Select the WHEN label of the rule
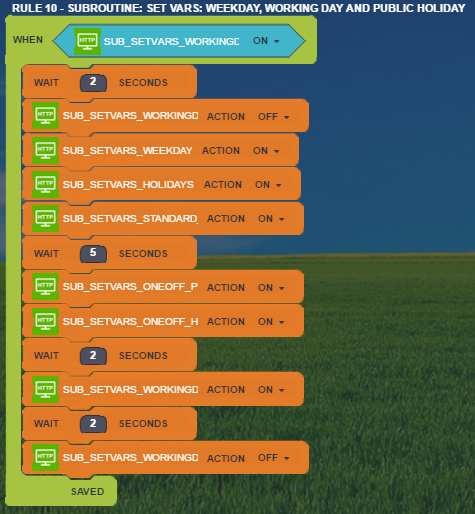Screen dimensions: 475x514 [x=28, y=40]
